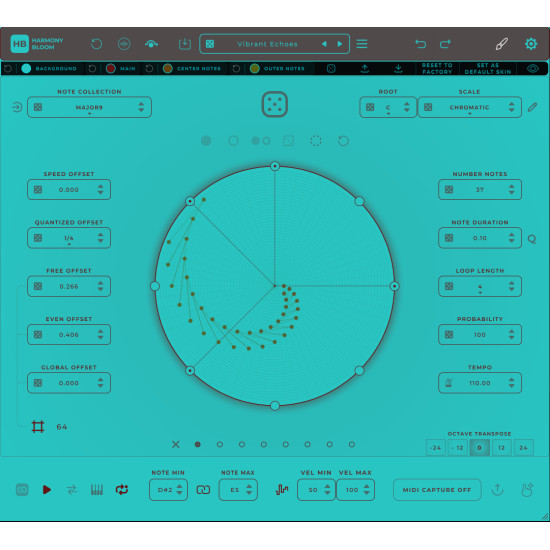
Task: Click the frame crop icon beside 64
Action: [38, 427]
